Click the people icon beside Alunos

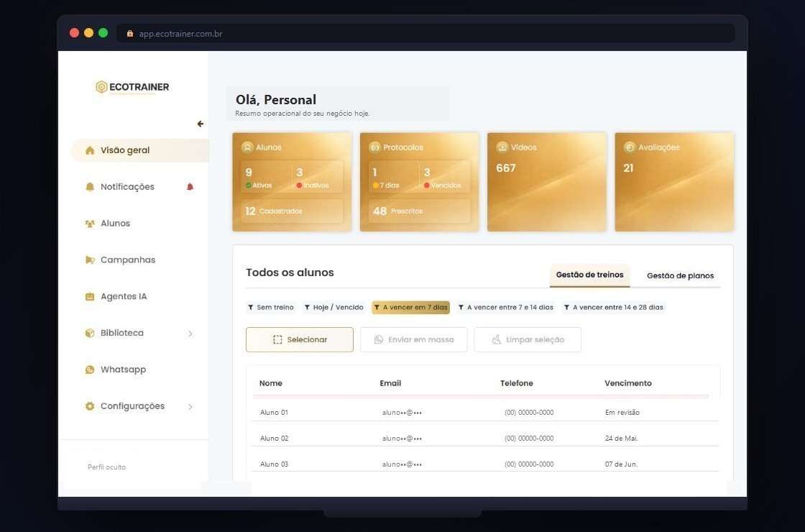pyautogui.click(x=90, y=224)
